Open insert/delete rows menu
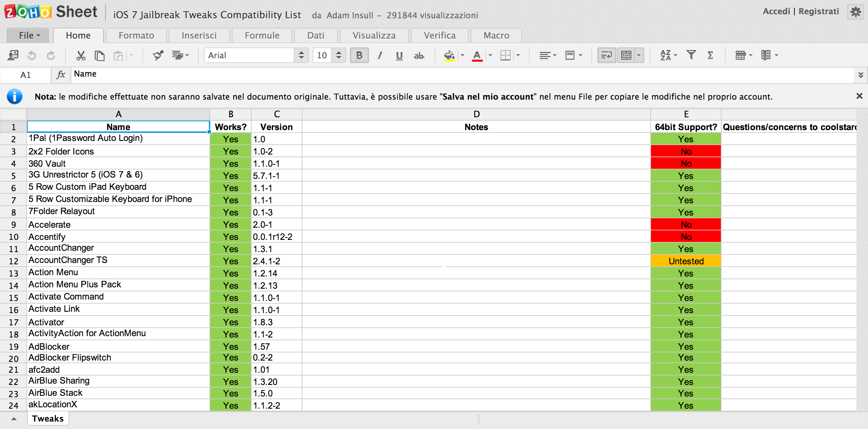The width and height of the screenshot is (868, 429). coord(744,55)
